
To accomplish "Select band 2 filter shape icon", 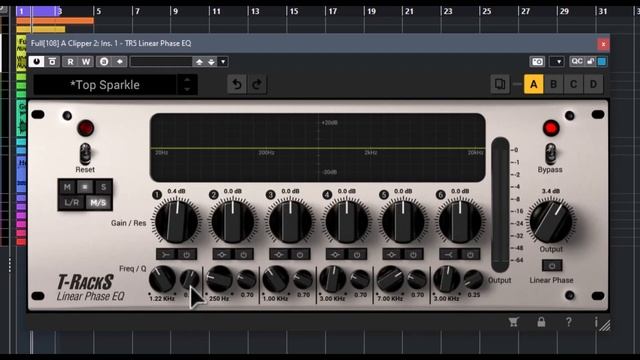I will (x=222, y=255).
